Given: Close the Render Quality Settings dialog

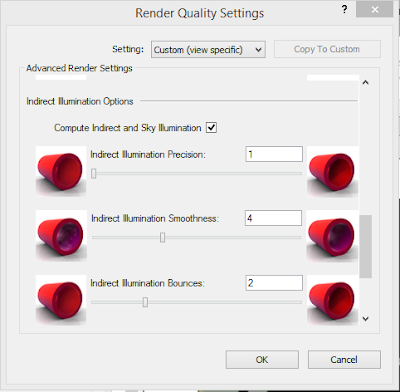Looking at the screenshot, I should 374,10.
